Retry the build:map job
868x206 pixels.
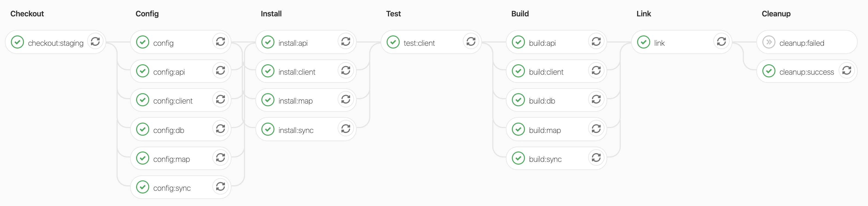[x=596, y=128]
